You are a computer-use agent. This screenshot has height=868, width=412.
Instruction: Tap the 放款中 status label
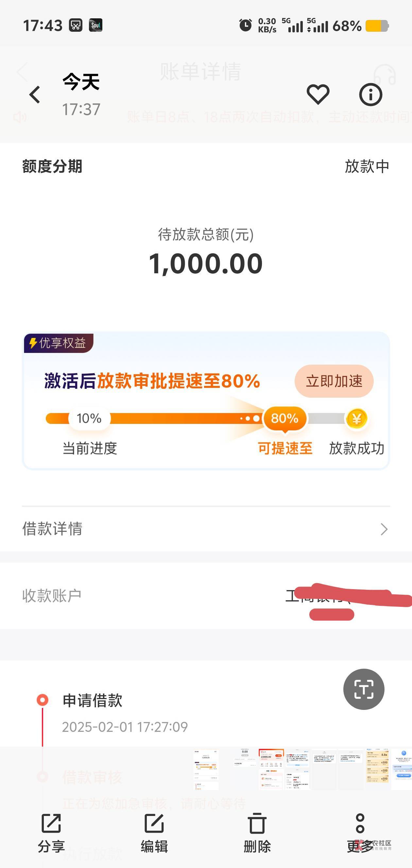367,167
